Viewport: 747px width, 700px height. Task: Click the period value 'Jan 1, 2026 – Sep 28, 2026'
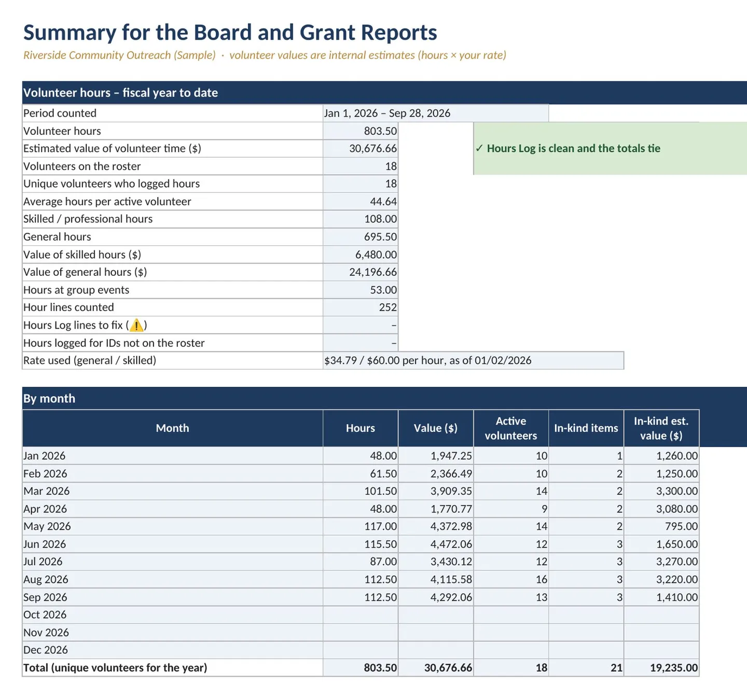coord(436,113)
